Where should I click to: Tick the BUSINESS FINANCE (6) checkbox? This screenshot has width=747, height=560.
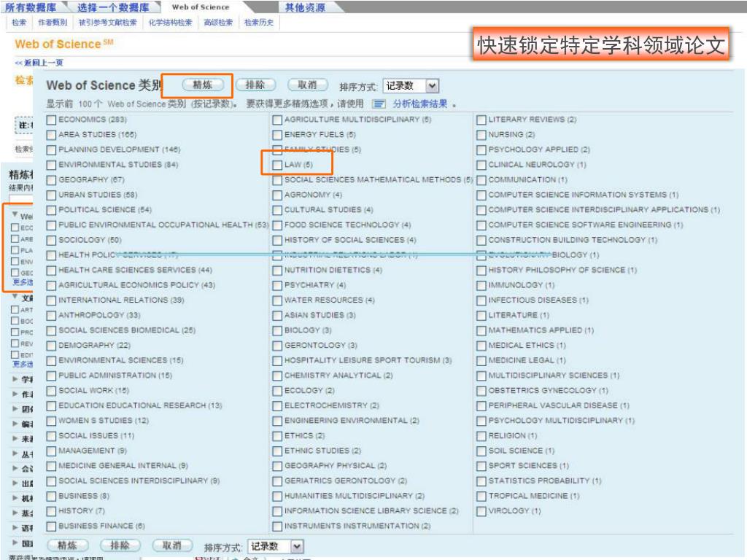tap(52, 526)
